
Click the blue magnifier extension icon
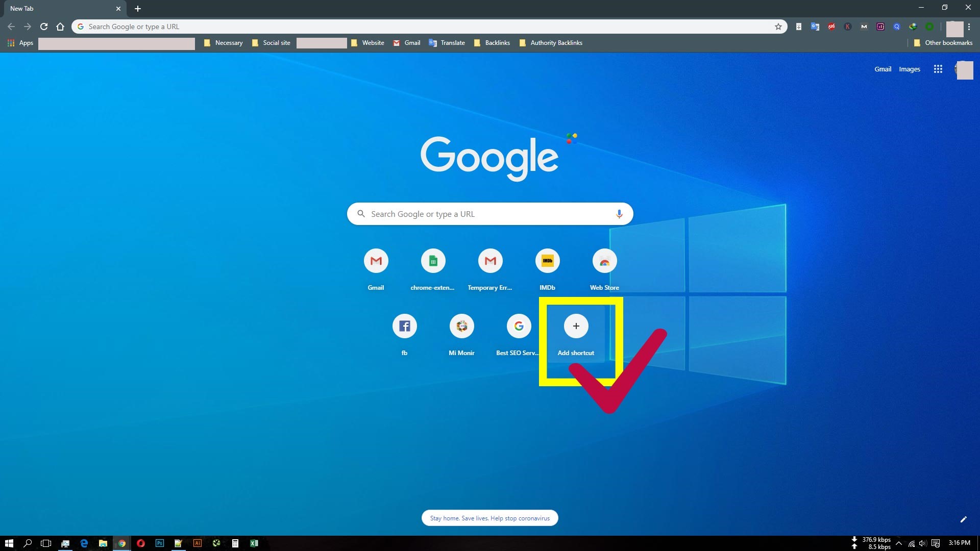pyautogui.click(x=897, y=27)
